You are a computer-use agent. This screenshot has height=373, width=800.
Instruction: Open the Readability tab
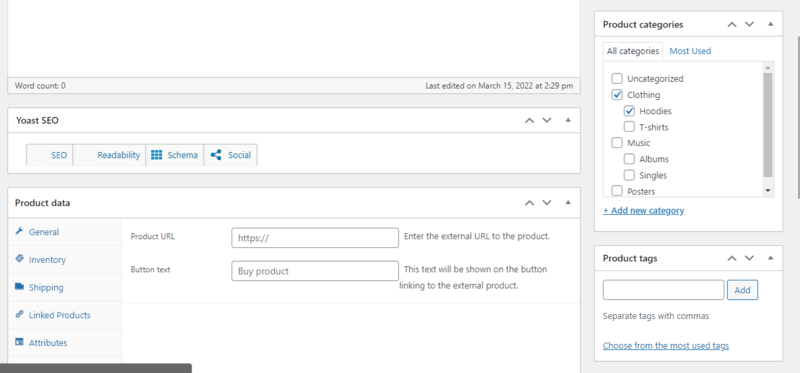109,155
